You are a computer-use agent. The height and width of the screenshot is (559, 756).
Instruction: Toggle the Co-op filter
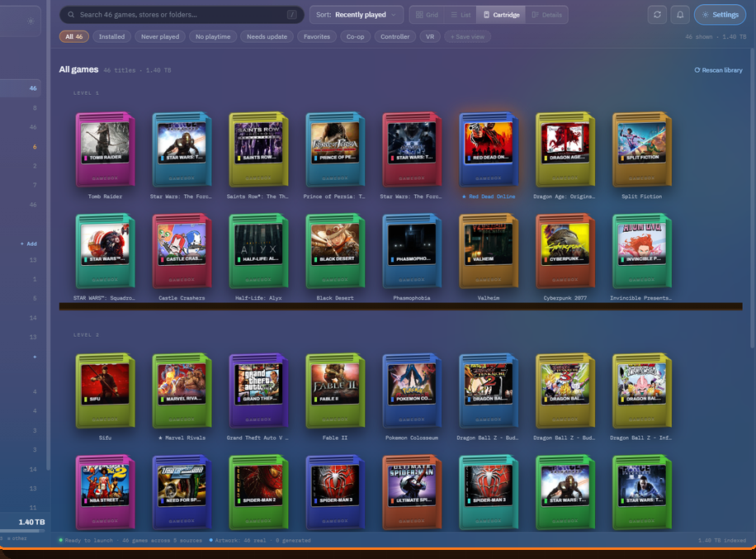(356, 36)
